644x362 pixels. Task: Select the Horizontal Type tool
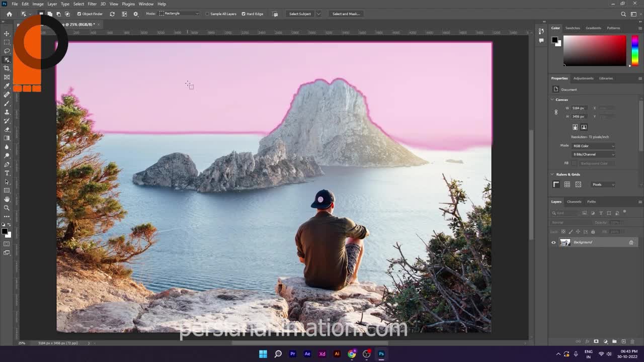7,173
